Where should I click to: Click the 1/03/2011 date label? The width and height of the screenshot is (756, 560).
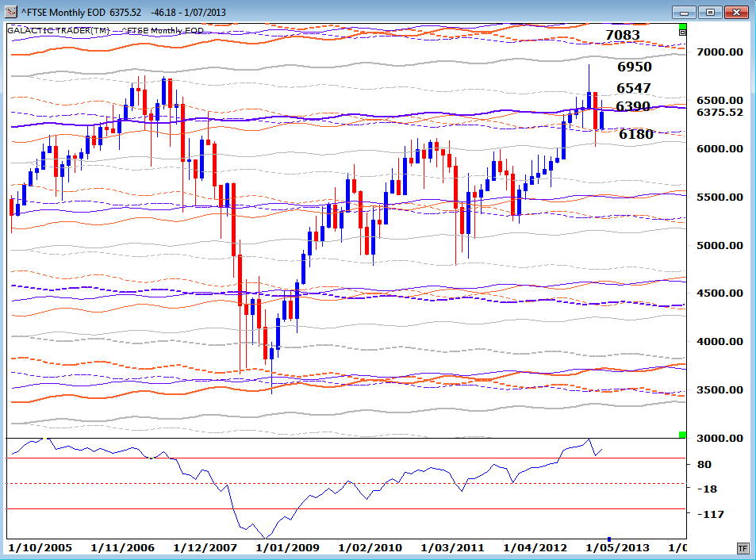(452, 548)
